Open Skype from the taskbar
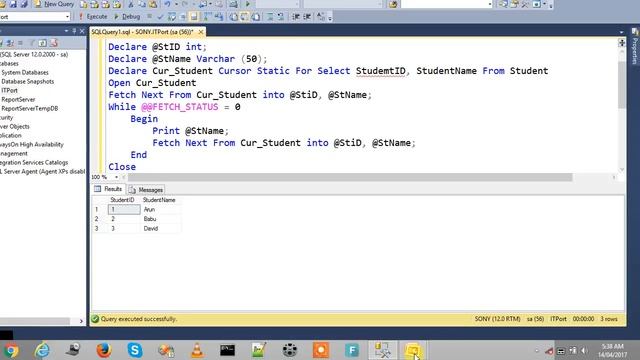The height and width of the screenshot is (360, 640). pos(135,350)
